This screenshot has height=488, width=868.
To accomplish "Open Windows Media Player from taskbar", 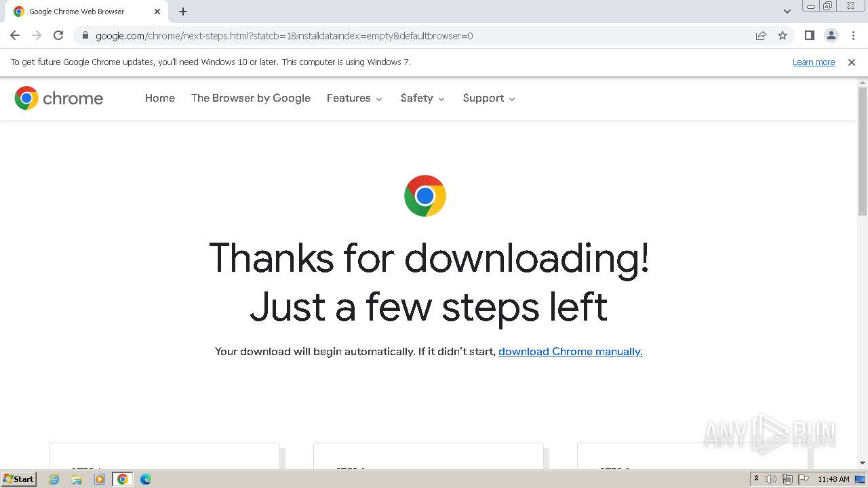I will pos(100,479).
